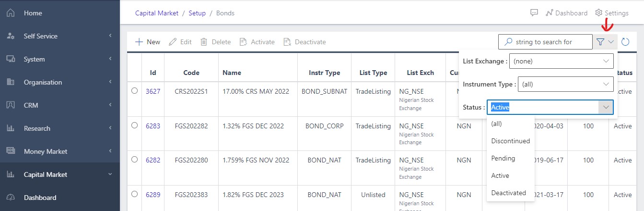Choose Active in the Status list
This screenshot has width=644, height=211.
[511, 175]
